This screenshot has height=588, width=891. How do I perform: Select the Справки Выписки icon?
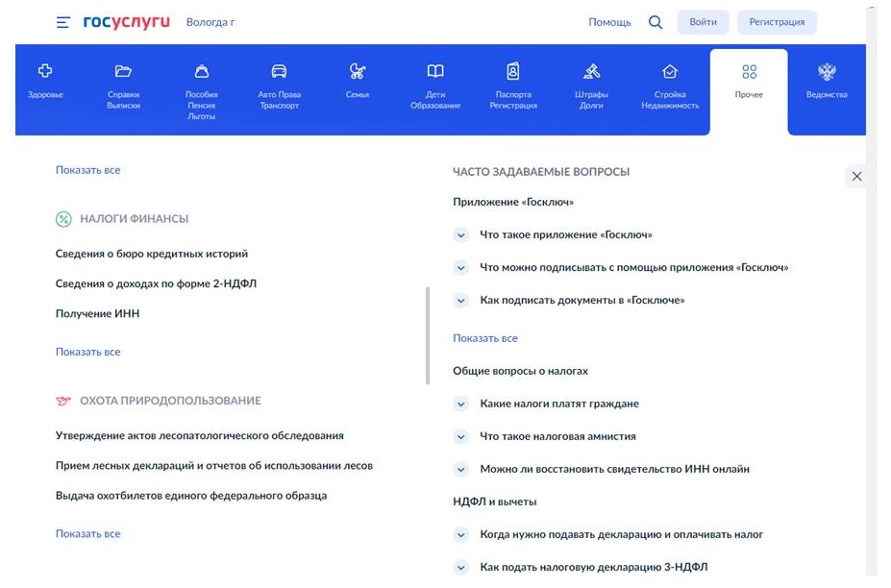coord(123,69)
